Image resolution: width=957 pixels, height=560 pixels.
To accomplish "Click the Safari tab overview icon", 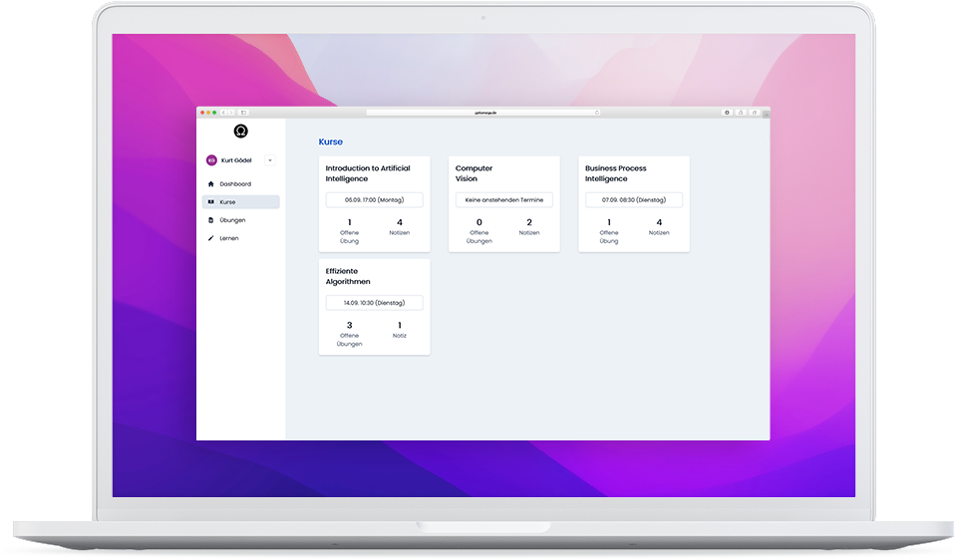I will coord(754,113).
